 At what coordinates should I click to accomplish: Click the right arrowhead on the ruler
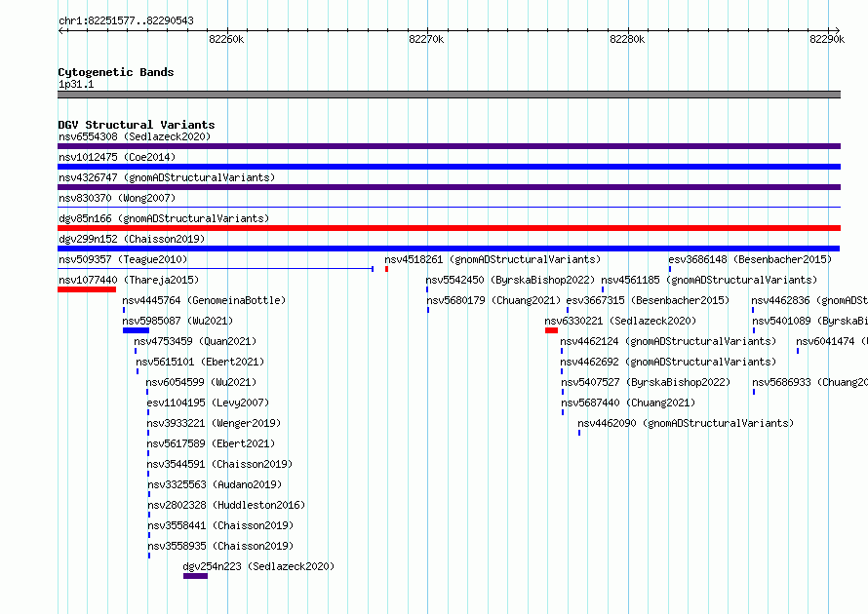point(838,31)
